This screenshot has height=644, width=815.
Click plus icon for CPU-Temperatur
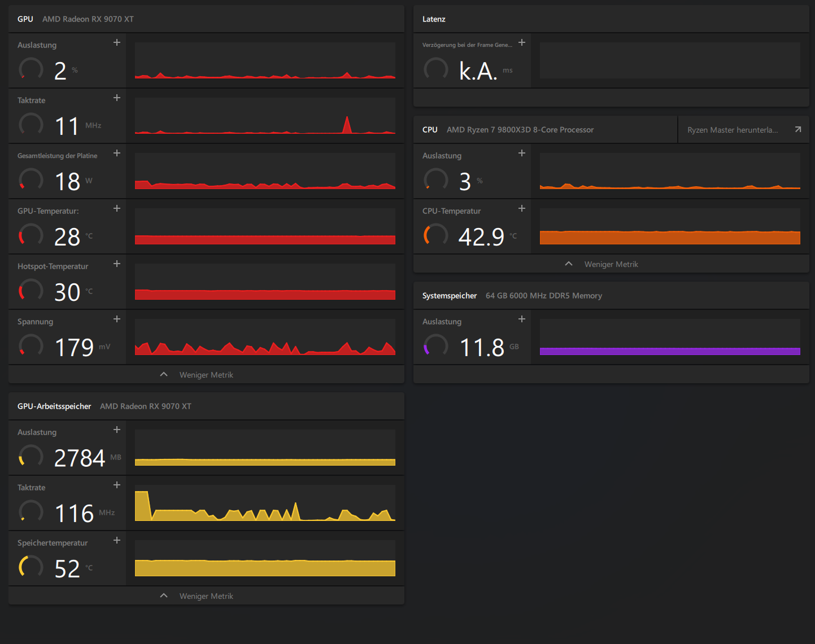[x=522, y=208]
